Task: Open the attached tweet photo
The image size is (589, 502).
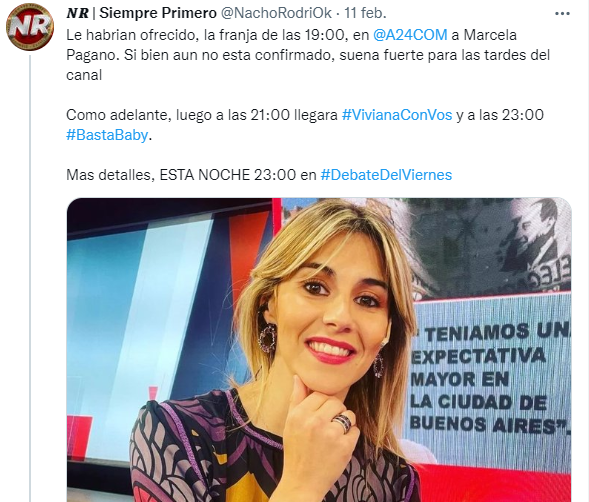Action: tap(319, 349)
